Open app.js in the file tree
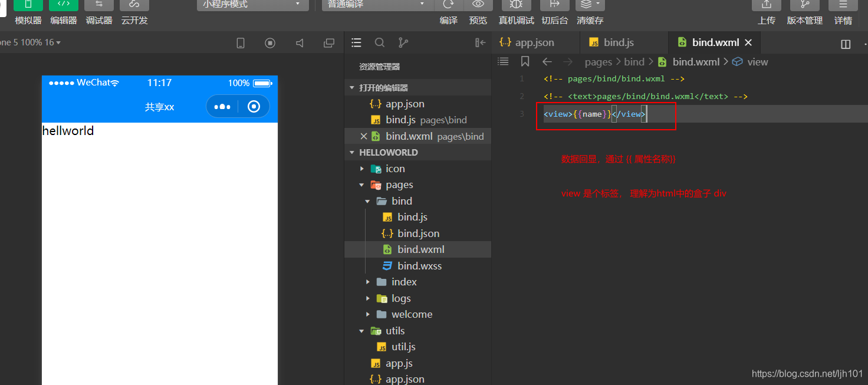Image resolution: width=868 pixels, height=385 pixels. pos(417,363)
